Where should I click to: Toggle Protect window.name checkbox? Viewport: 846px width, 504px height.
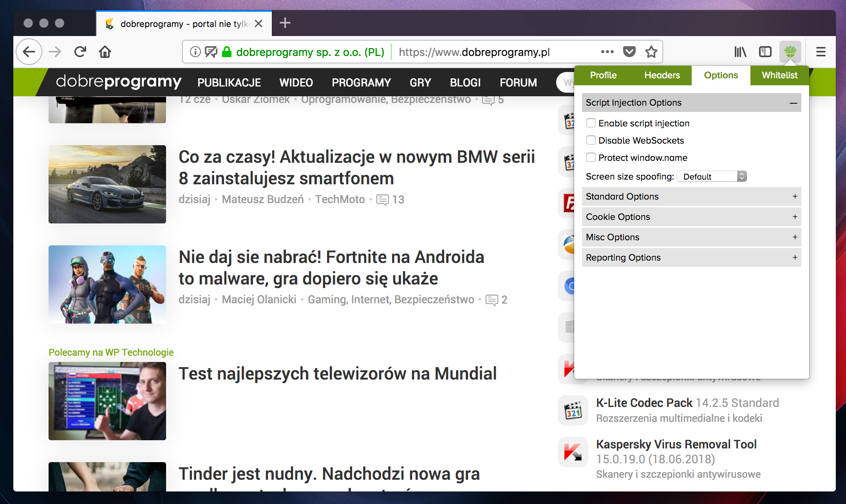(x=591, y=157)
